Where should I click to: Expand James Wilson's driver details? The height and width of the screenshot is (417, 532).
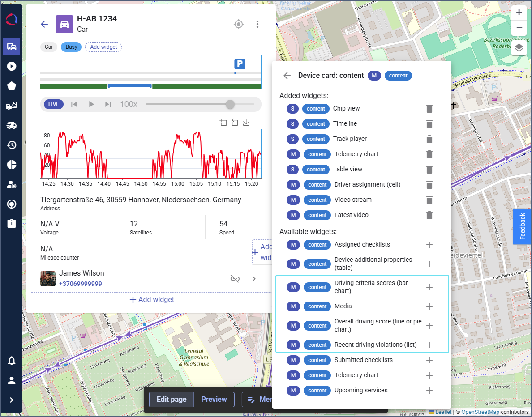[x=254, y=278]
